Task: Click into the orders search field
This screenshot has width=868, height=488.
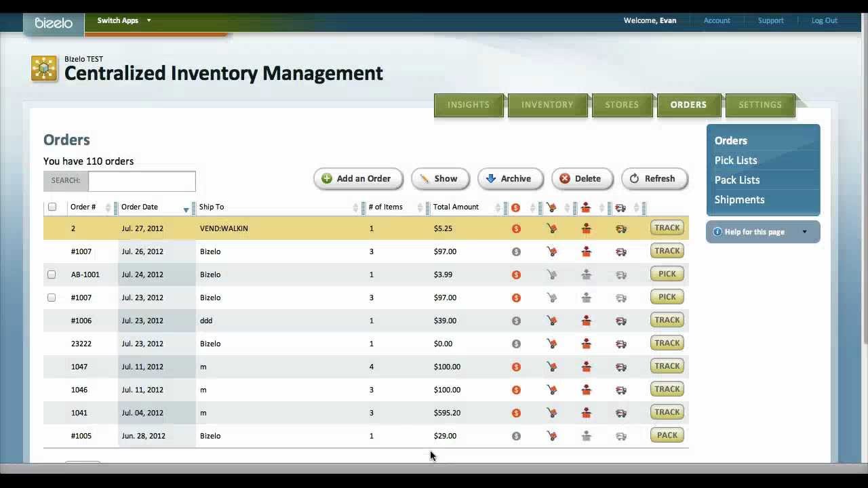Action: click(x=142, y=181)
